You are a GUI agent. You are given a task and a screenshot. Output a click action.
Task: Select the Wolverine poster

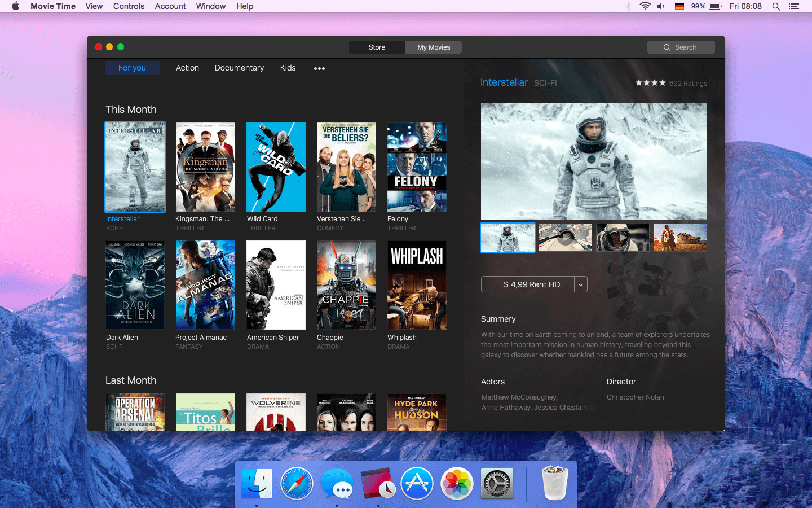(276, 412)
